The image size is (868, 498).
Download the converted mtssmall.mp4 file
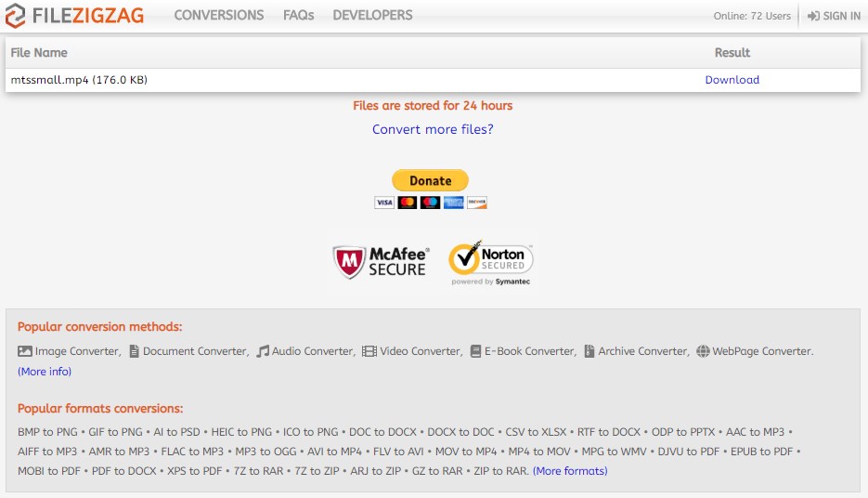pos(732,80)
